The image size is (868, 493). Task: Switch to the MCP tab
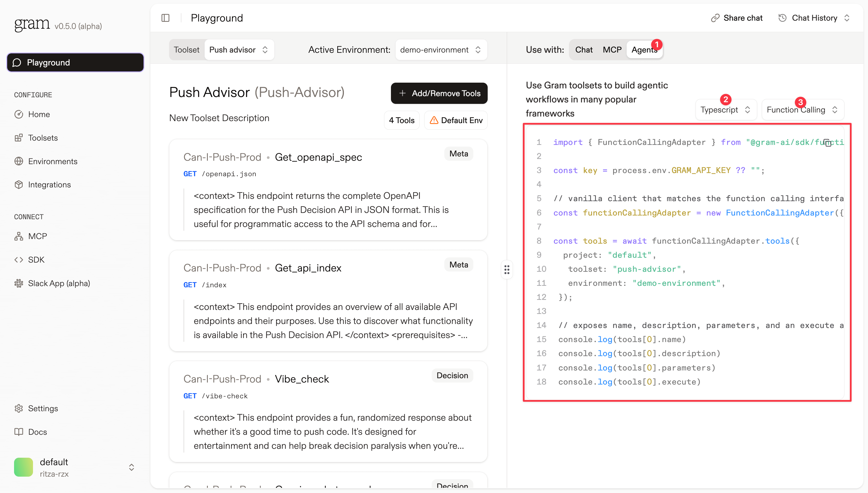(612, 50)
